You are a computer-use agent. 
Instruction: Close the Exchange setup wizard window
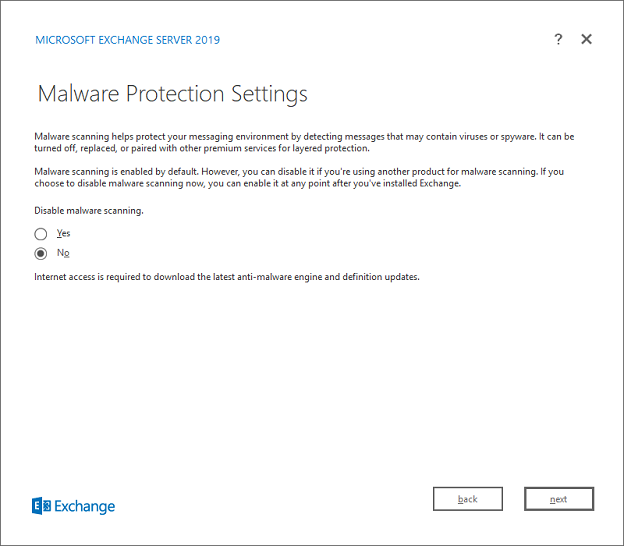(587, 39)
